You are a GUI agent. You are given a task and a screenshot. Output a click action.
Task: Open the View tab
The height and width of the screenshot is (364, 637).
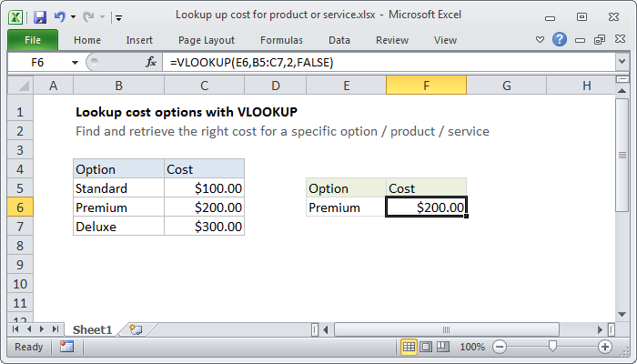click(x=445, y=40)
